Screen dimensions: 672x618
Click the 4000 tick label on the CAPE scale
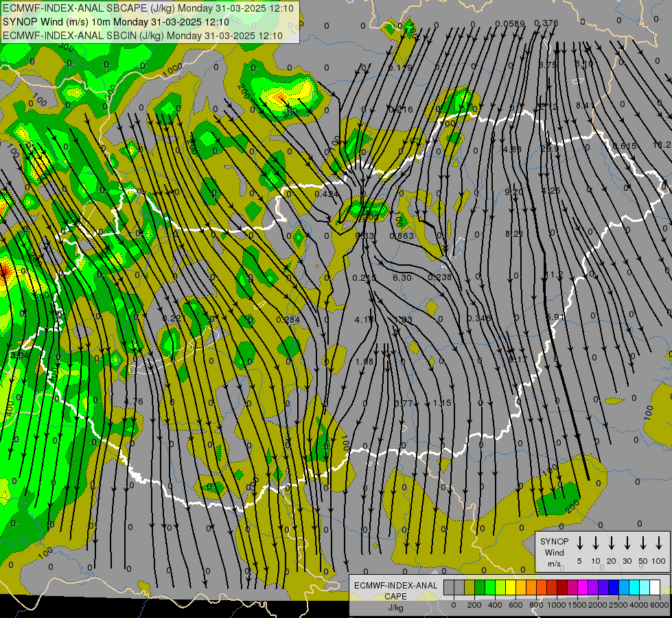pos(639,605)
